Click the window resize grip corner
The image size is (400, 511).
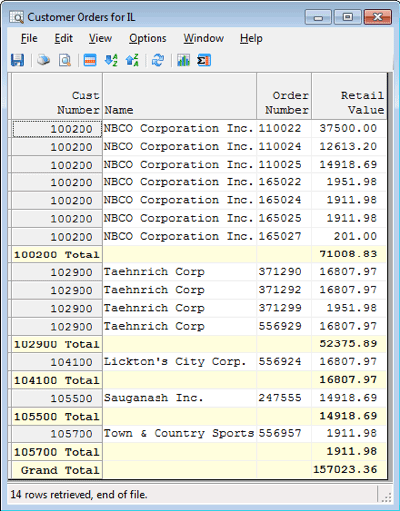click(386, 498)
